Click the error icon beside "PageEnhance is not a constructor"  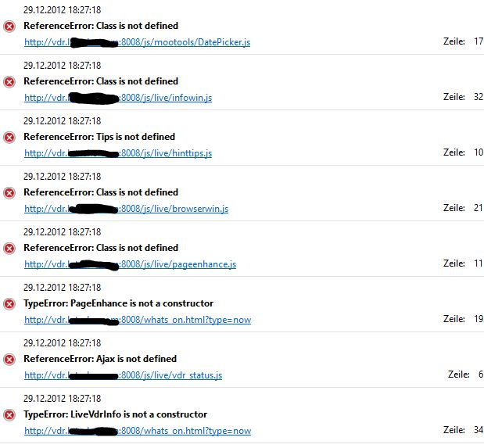click(x=9, y=304)
